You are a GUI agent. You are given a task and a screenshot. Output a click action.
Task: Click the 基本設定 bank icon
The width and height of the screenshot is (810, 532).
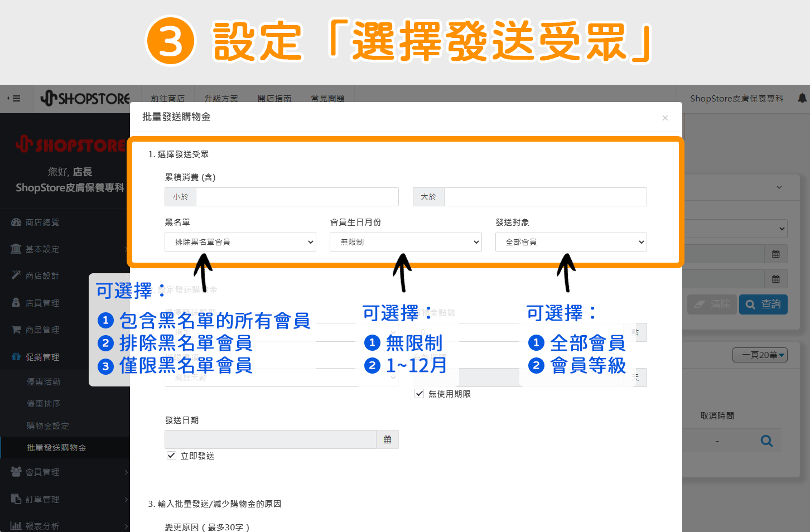point(16,249)
